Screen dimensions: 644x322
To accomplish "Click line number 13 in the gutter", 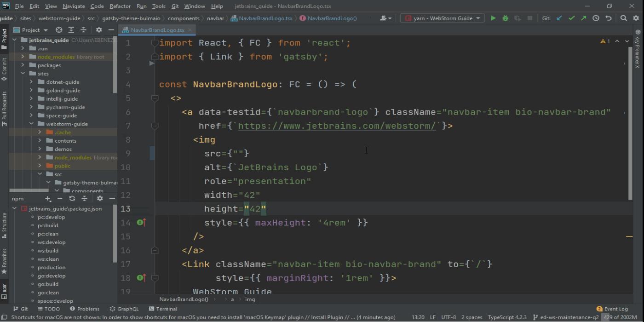I will (126, 208).
